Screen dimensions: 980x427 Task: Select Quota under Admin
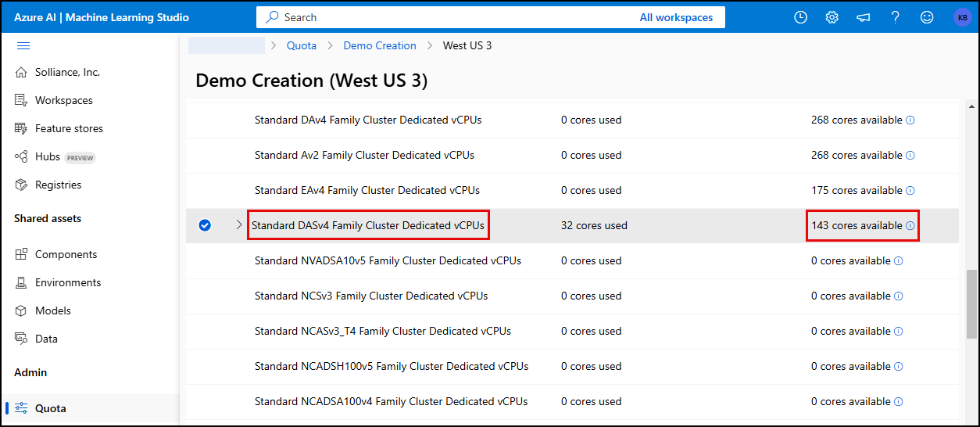tap(51, 408)
